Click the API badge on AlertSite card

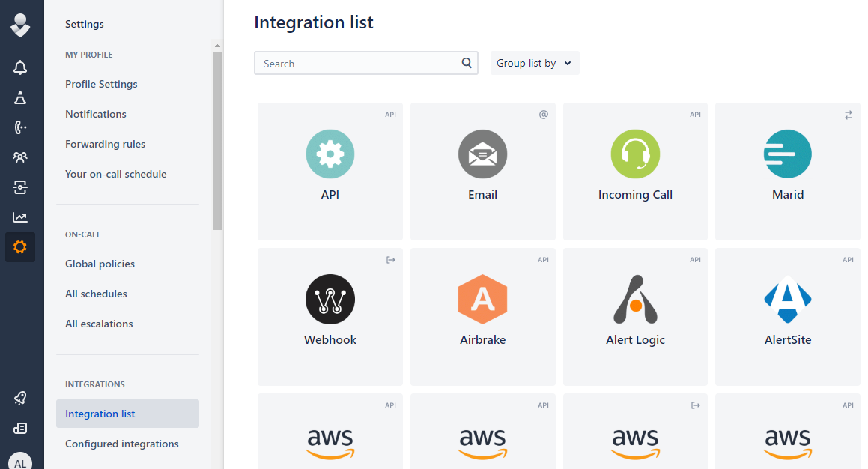click(x=848, y=260)
